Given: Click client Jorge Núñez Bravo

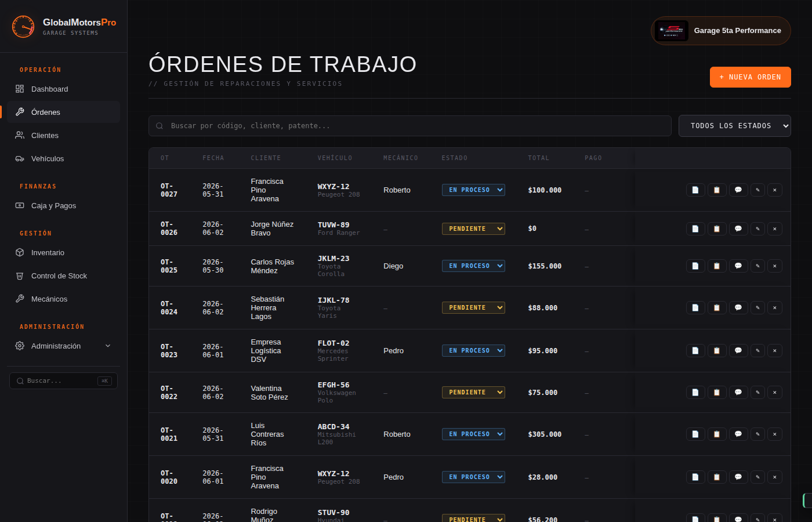Looking at the screenshot, I should (x=272, y=229).
